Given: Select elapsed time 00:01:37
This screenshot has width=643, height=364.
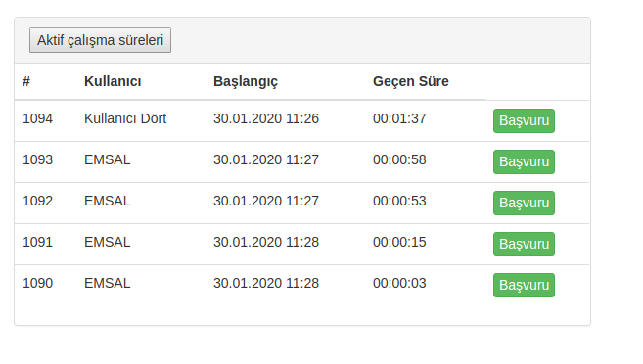Looking at the screenshot, I should 399,118.
